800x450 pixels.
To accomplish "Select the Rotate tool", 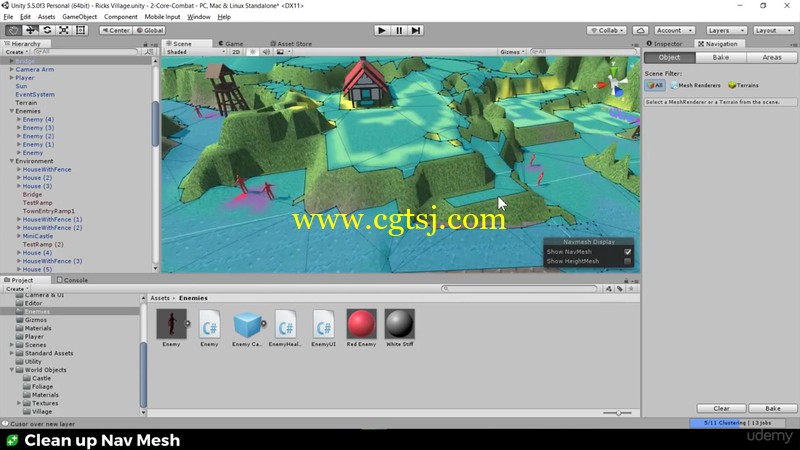I will (47, 30).
